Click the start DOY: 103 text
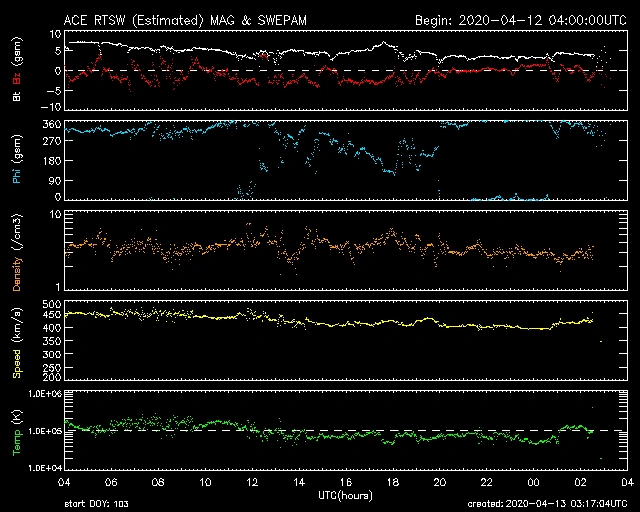The width and height of the screenshot is (640, 512). point(96,505)
